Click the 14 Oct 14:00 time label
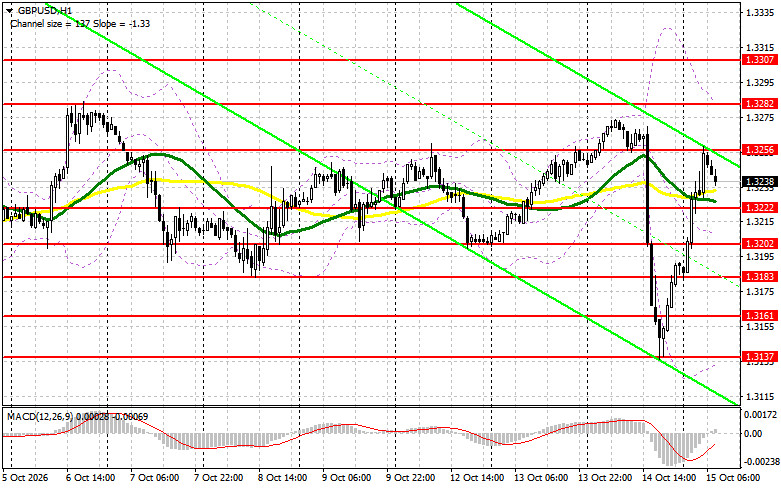The width and height of the screenshot is (781, 489). [x=669, y=478]
